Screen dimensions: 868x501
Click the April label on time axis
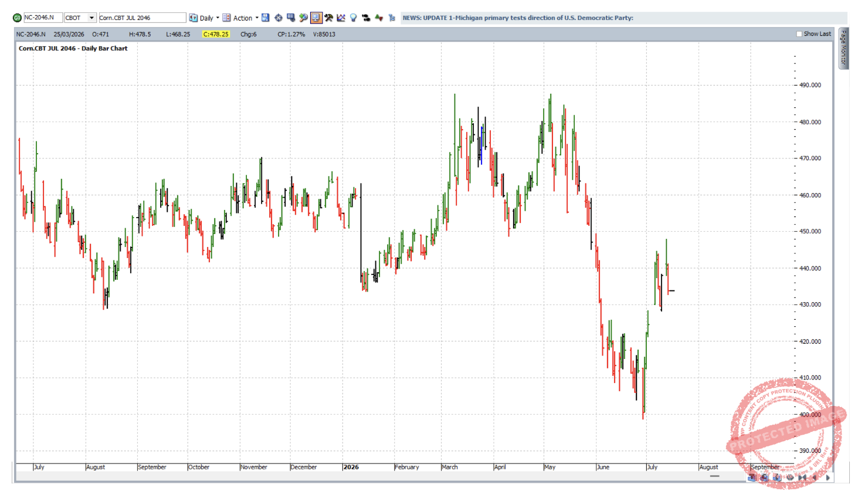500,467
